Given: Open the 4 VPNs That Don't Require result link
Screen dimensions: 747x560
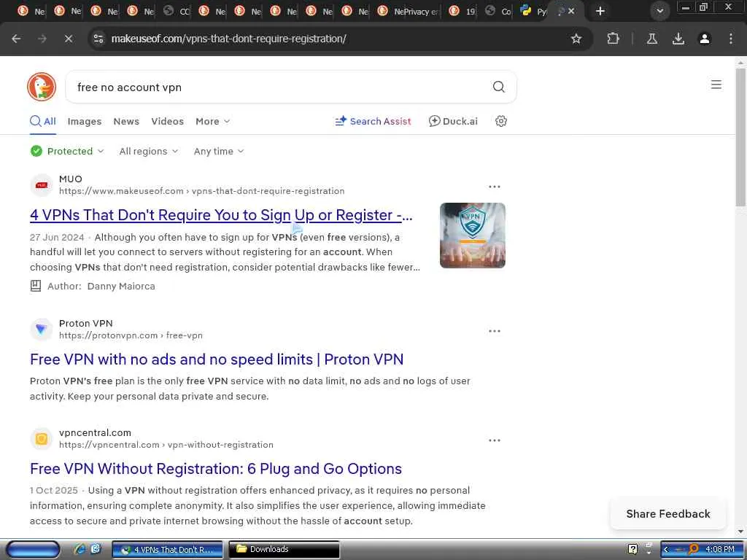Looking at the screenshot, I should (221, 215).
